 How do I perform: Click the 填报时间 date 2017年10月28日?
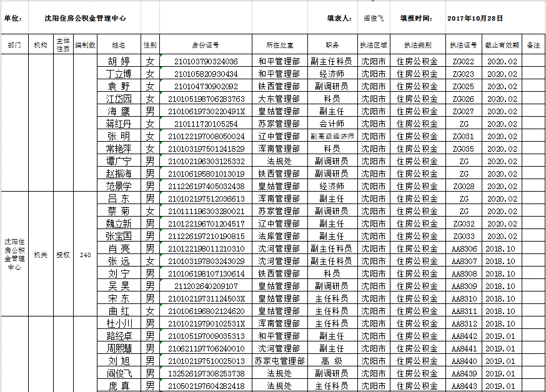tap(475, 19)
